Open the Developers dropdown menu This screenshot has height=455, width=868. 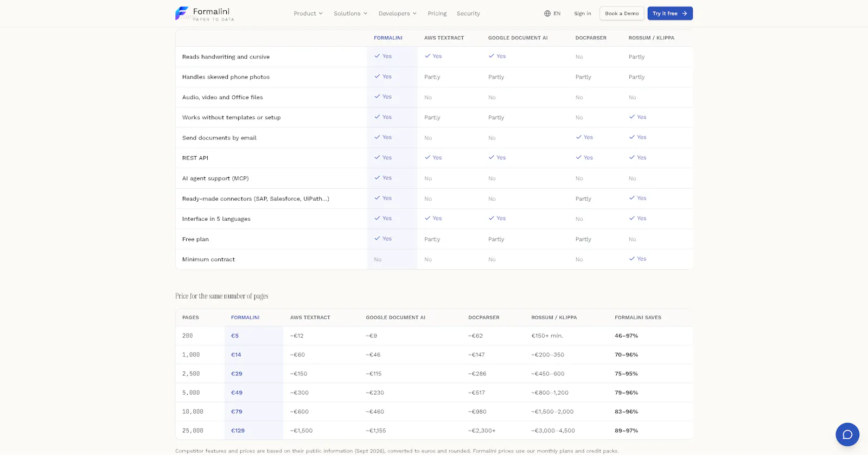click(x=398, y=14)
